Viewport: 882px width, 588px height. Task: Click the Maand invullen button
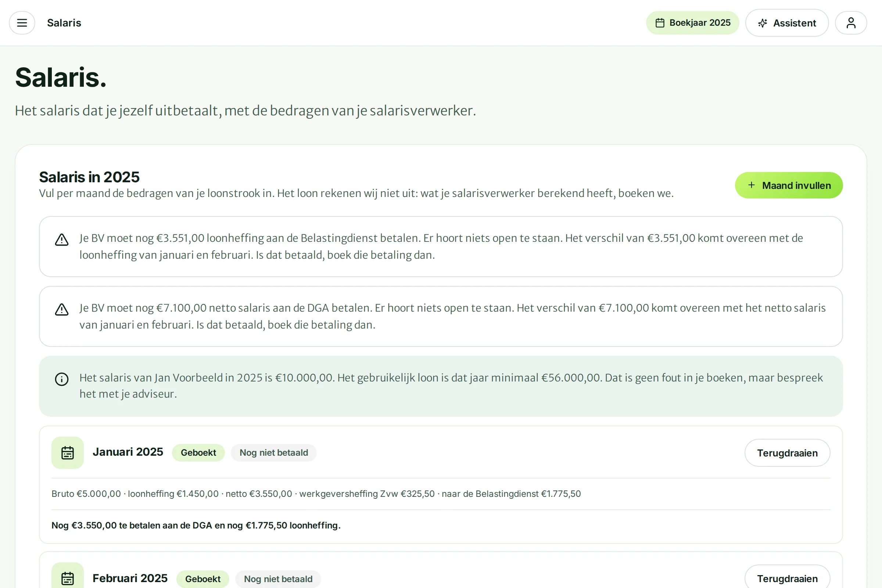click(x=789, y=185)
